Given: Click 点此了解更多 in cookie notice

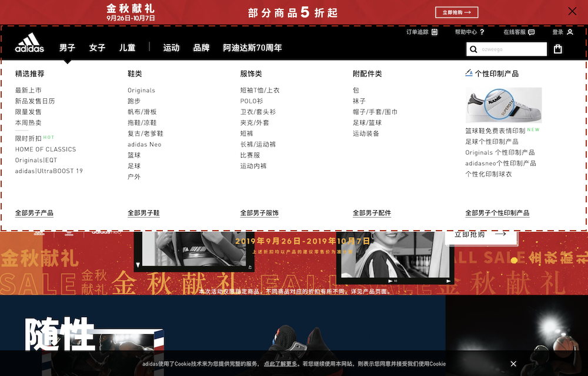Looking at the screenshot, I should coord(280,364).
